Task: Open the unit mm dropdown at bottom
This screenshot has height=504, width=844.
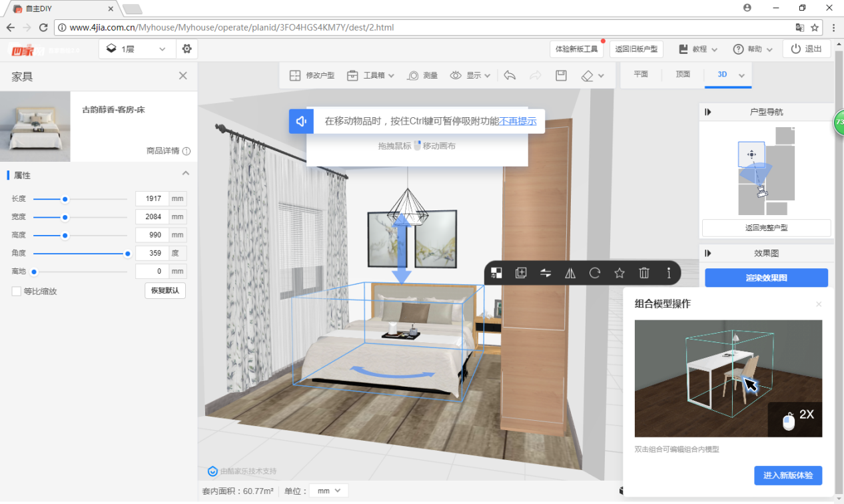Action: [x=329, y=491]
